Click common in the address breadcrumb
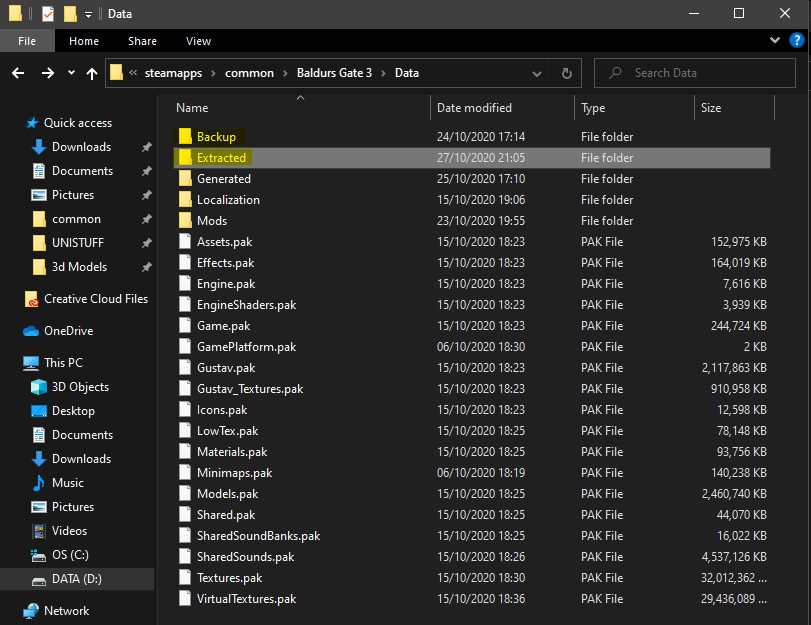The height and width of the screenshot is (625, 811). point(249,73)
